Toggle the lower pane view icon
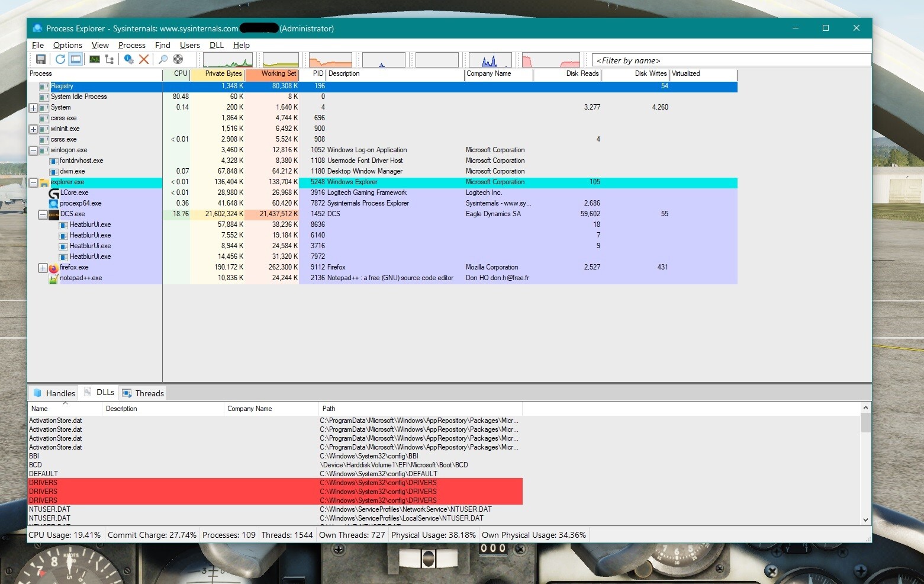 (76, 59)
